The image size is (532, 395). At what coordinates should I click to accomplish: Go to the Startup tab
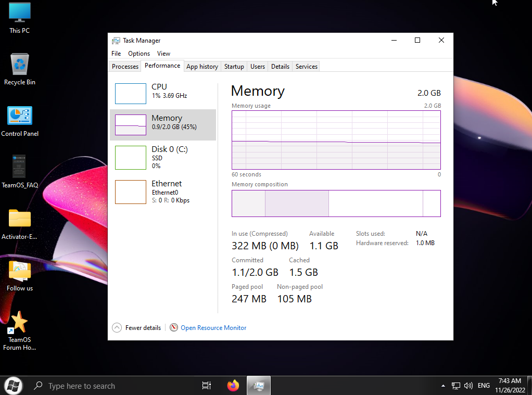pos(234,67)
